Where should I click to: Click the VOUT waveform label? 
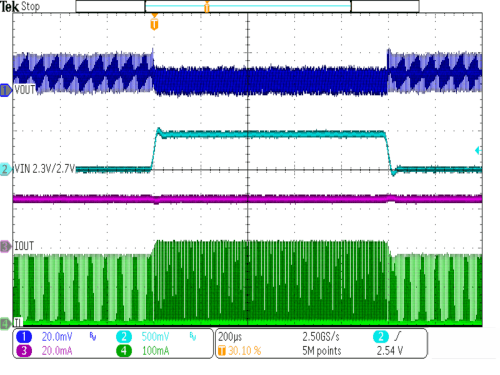coord(25,90)
